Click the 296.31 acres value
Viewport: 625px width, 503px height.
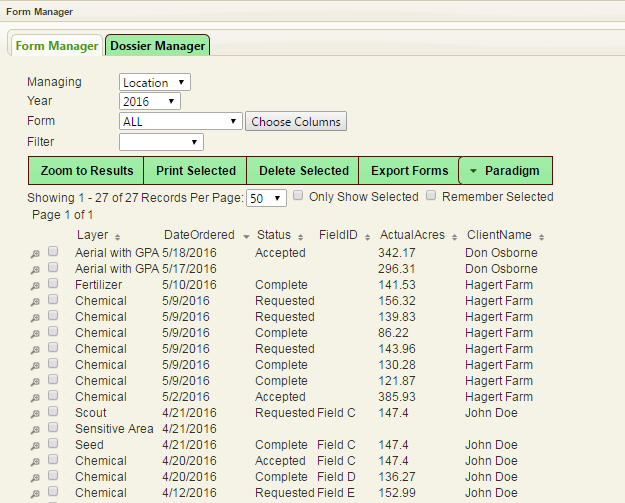[397, 269]
